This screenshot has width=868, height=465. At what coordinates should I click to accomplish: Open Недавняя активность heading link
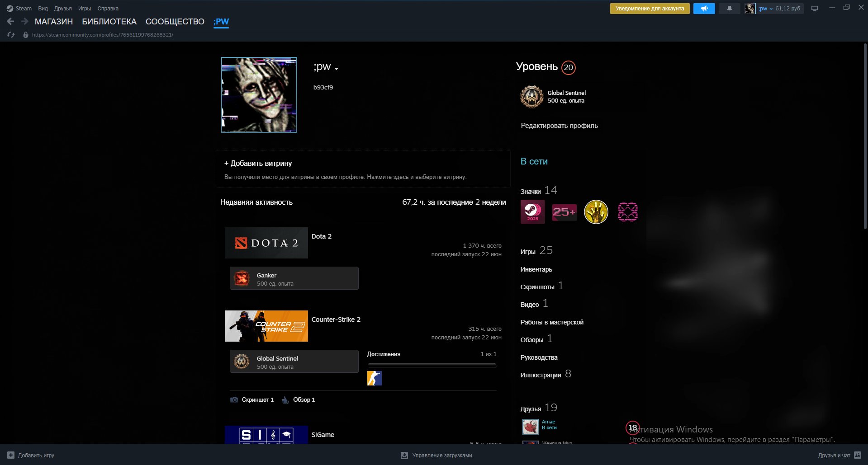click(x=256, y=202)
